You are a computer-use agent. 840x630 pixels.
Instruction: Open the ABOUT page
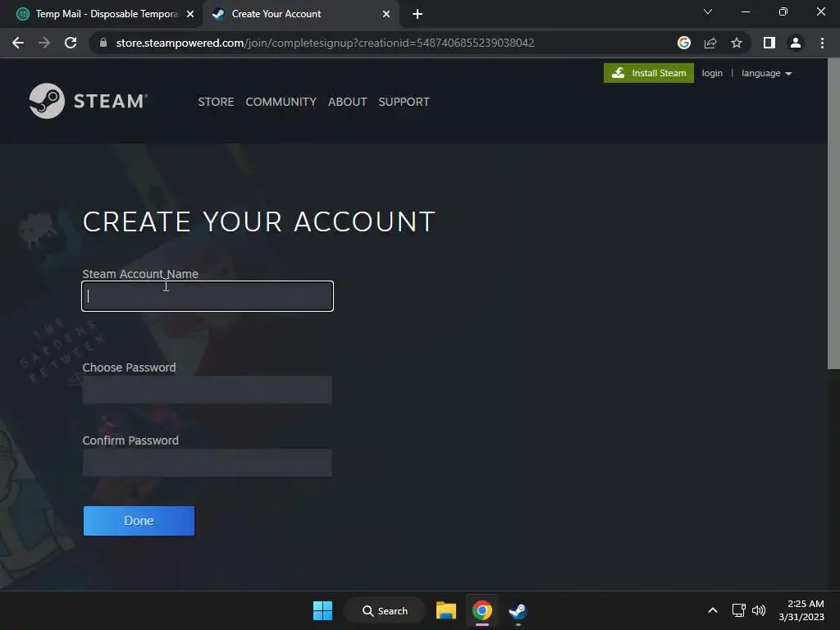click(x=347, y=102)
